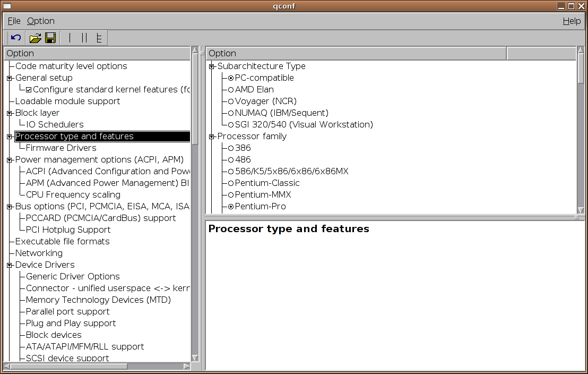Image resolution: width=588 pixels, height=374 pixels.
Task: Select Executable file formats entry
Action: (x=62, y=241)
